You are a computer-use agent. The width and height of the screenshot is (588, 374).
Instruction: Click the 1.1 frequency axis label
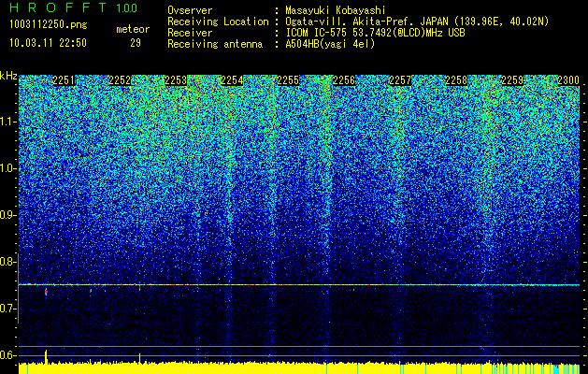[7, 122]
